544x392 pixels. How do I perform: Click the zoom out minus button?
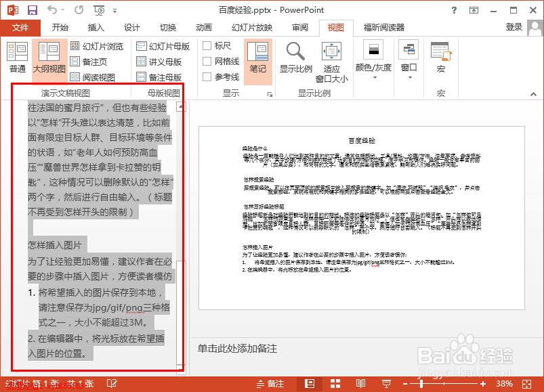[405, 384]
